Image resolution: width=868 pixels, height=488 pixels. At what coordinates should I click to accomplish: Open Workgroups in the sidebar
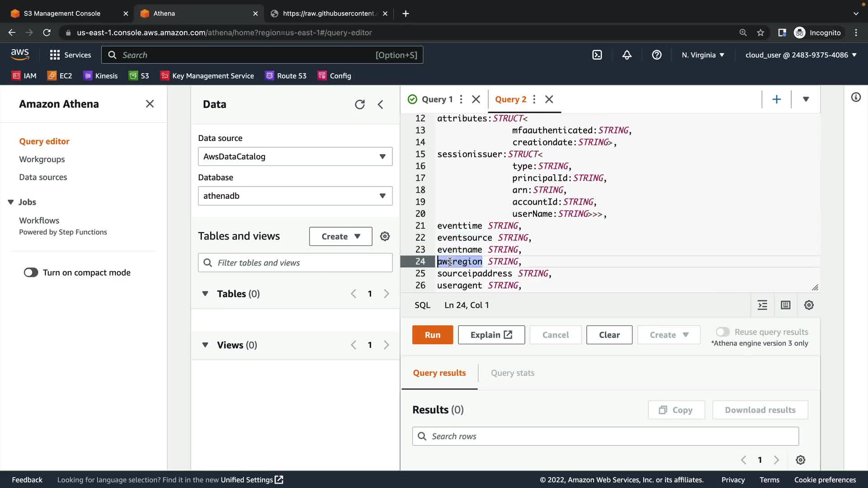point(42,159)
